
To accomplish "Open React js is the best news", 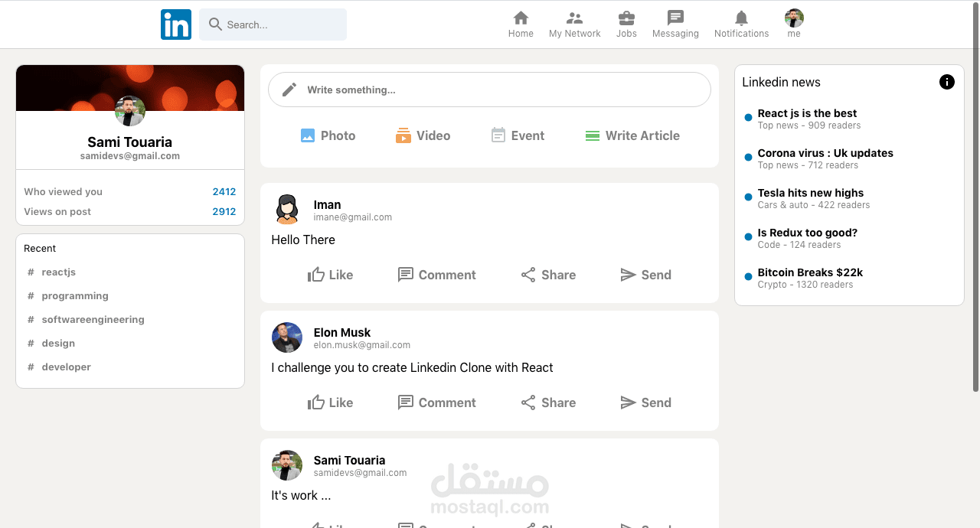I will [807, 113].
